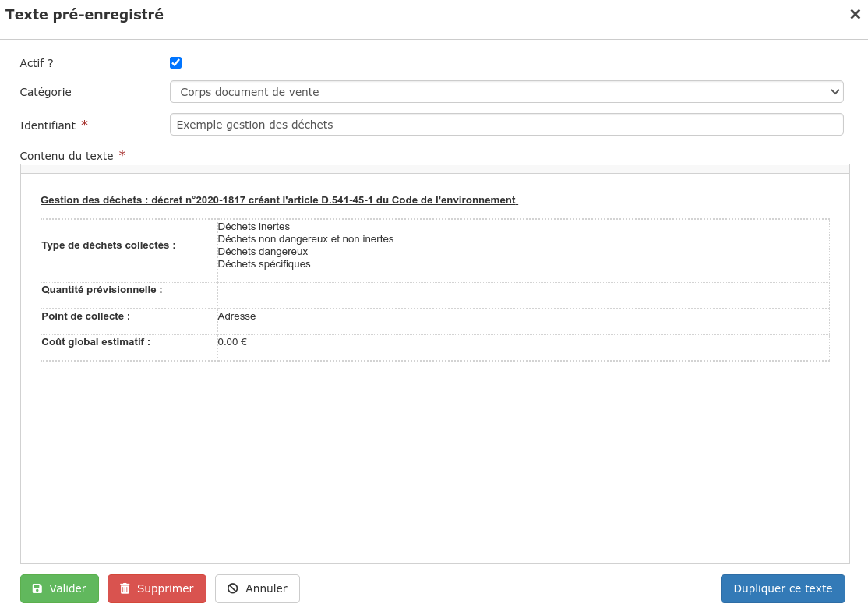This screenshot has width=868, height=611.
Task: Duplicate this text with Dupliquer ce texte
Action: click(x=782, y=589)
